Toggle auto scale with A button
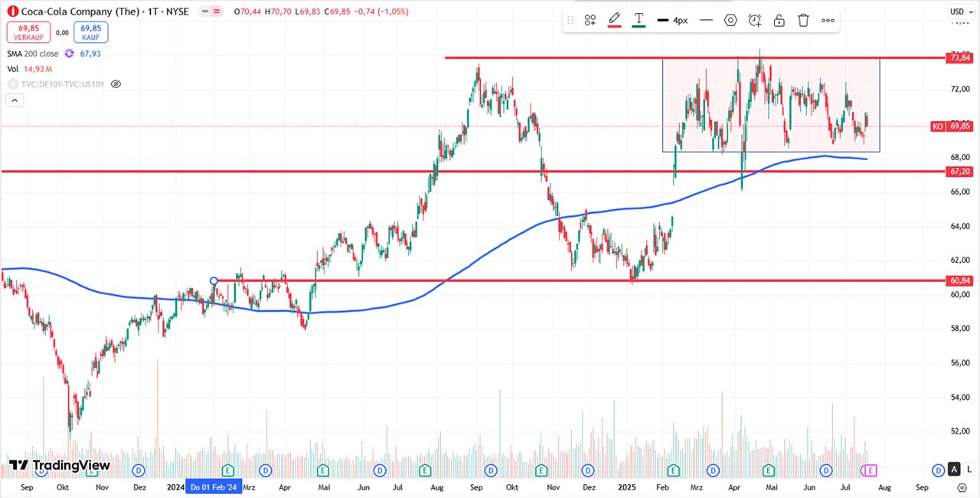 point(954,469)
